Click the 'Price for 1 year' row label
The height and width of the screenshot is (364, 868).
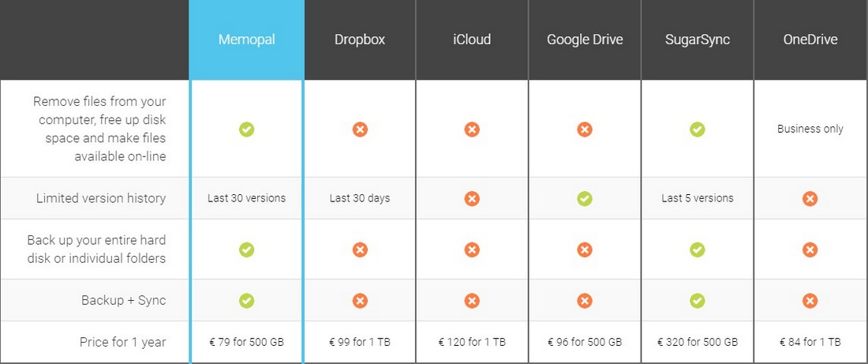(x=123, y=342)
